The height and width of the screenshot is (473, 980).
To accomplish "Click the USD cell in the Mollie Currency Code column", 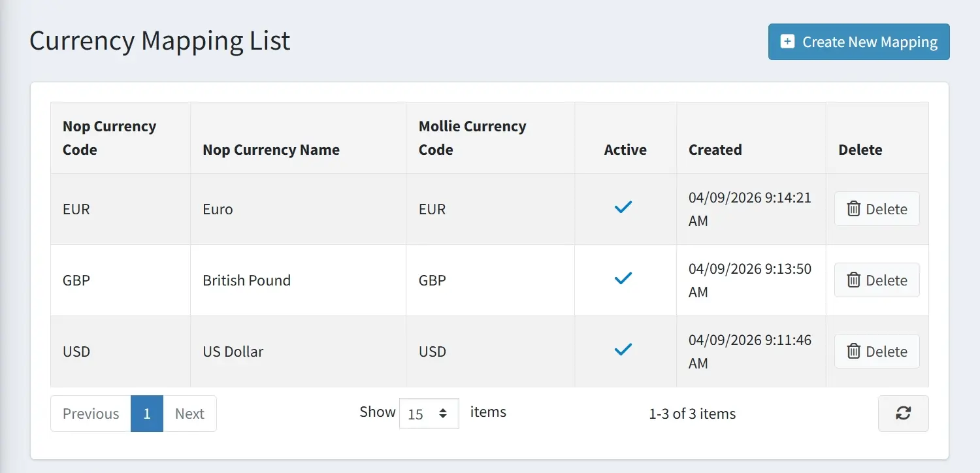I will tap(490, 351).
